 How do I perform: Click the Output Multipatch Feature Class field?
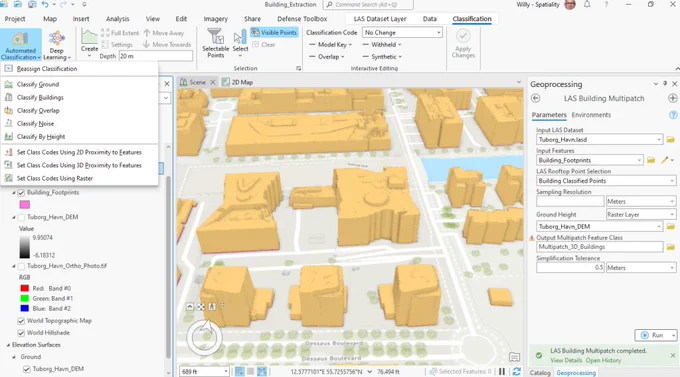(x=599, y=247)
